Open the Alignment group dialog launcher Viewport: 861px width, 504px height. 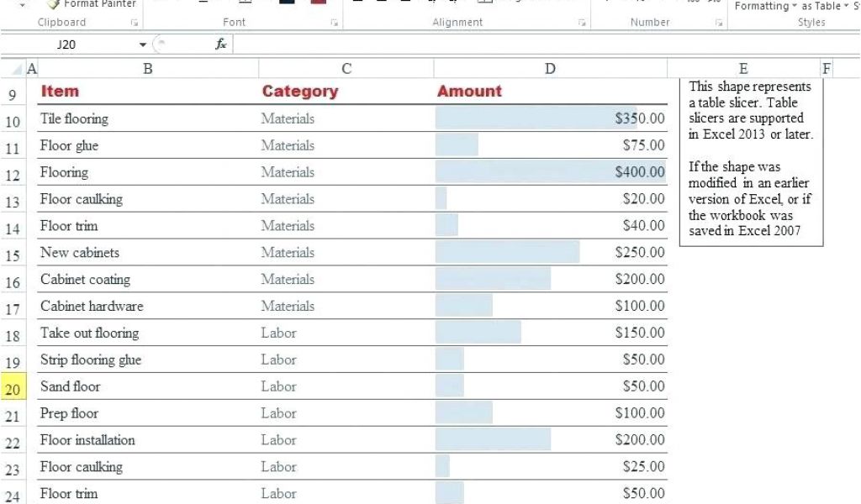click(x=582, y=23)
